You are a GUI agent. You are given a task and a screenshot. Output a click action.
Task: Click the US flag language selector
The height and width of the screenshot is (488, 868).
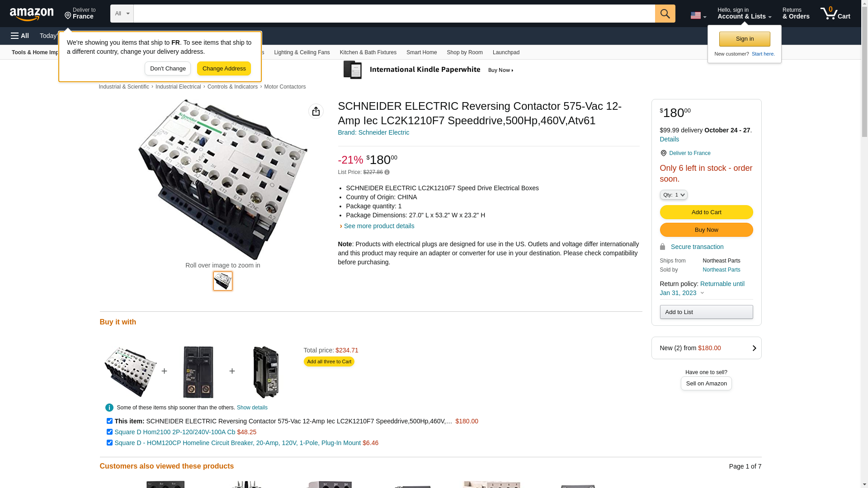pyautogui.click(x=698, y=15)
